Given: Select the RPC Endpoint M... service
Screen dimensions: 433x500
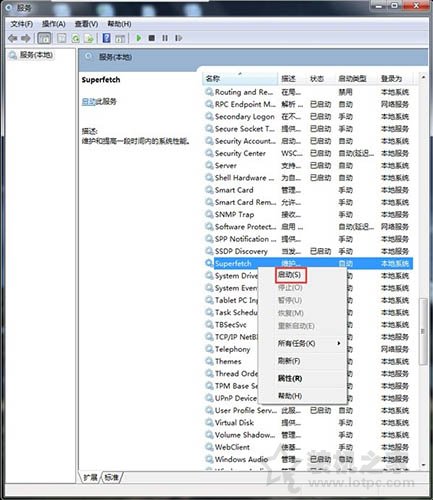Looking at the screenshot, I should pyautogui.click(x=308, y=104).
